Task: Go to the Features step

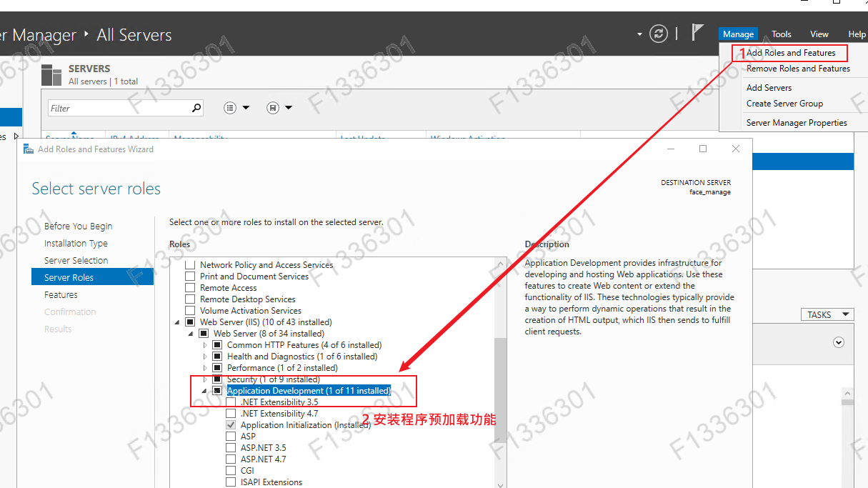Action: [61, 295]
